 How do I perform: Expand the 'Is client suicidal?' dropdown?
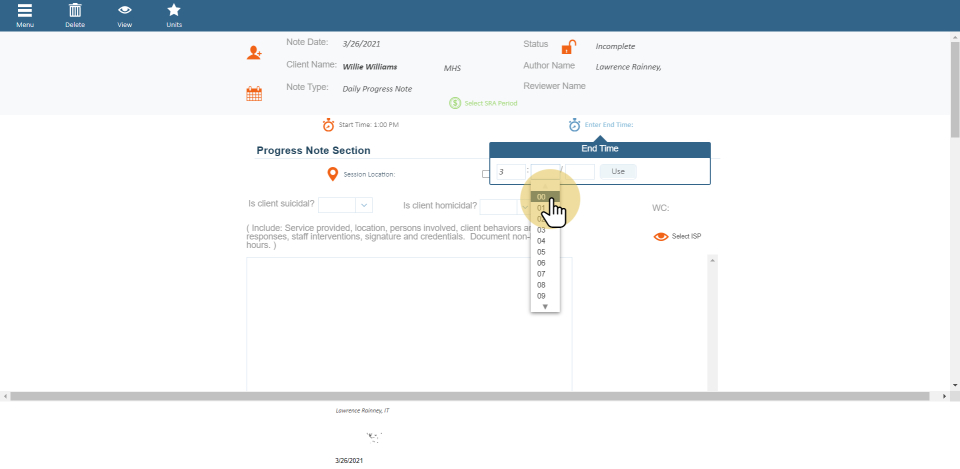[364, 205]
